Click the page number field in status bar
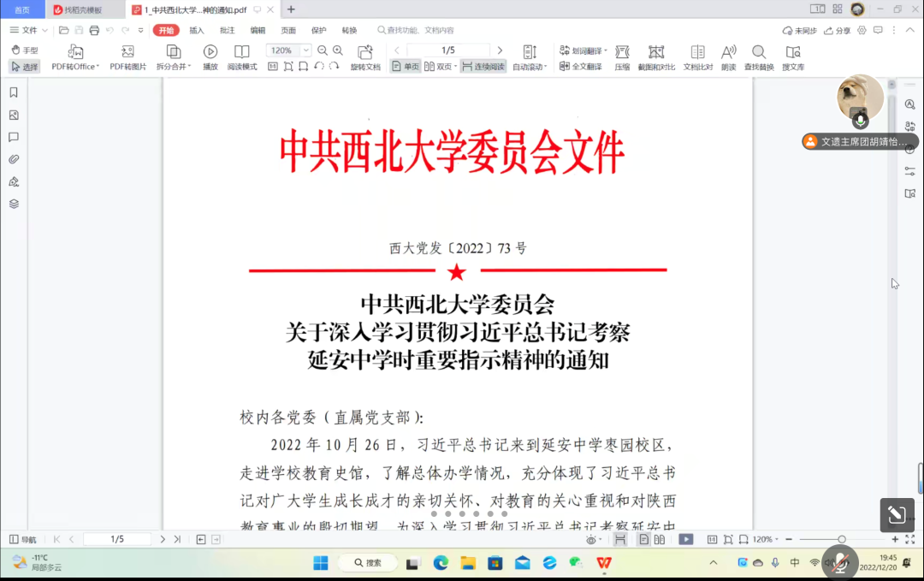The image size is (924, 581). [117, 539]
